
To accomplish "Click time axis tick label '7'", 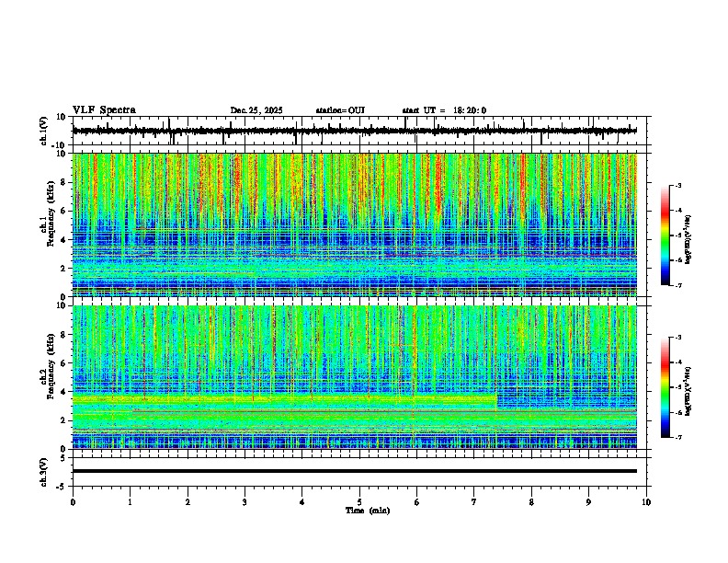I will (x=474, y=502).
